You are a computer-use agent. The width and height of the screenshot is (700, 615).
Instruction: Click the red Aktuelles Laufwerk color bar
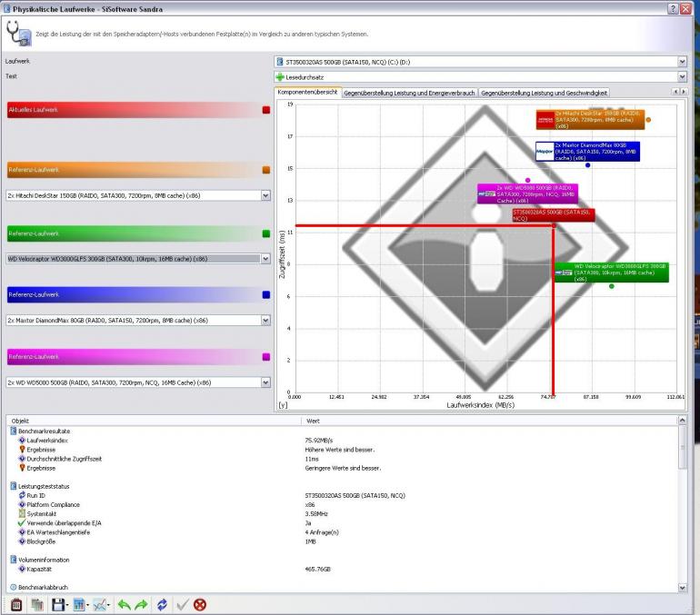pyautogui.click(x=133, y=110)
